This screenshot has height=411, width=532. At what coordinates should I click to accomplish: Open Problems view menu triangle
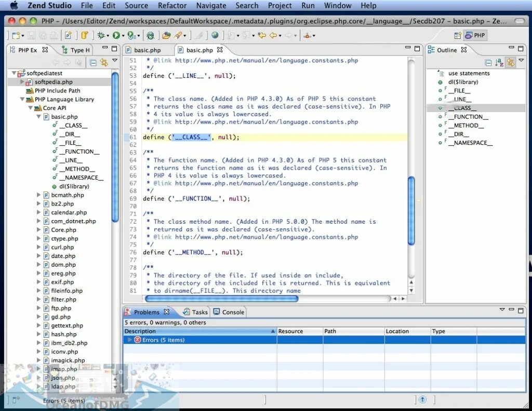[x=502, y=309]
